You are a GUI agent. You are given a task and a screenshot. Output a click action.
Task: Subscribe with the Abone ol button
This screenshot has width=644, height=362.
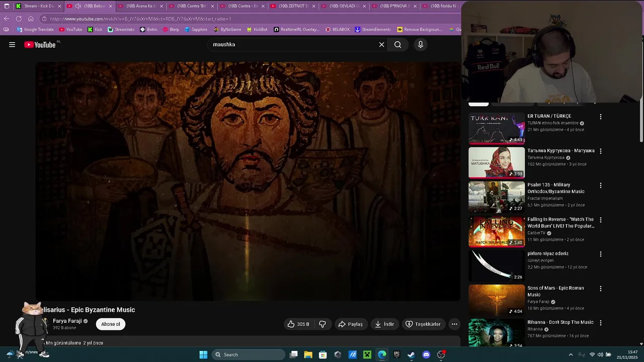pyautogui.click(x=111, y=324)
